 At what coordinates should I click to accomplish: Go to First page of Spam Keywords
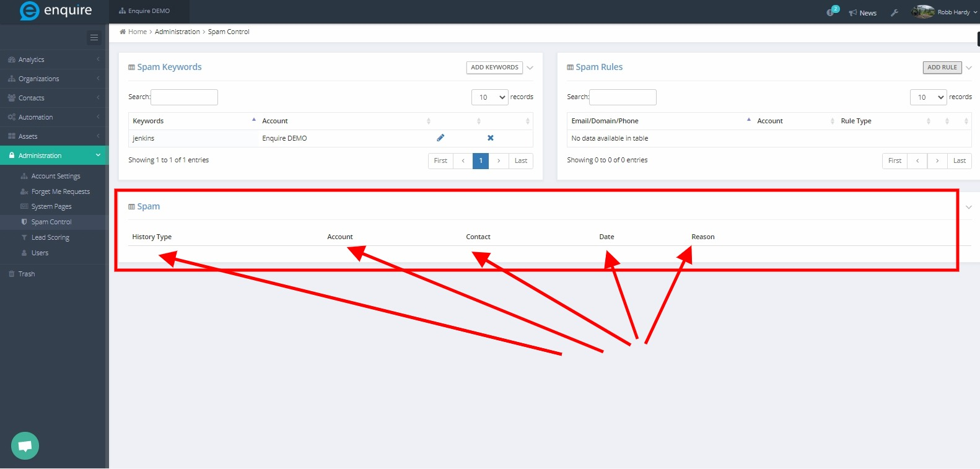(x=440, y=161)
